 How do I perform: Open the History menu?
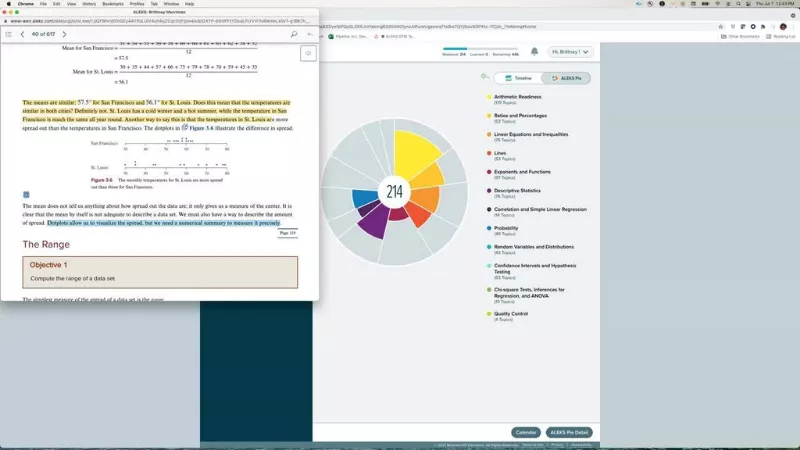89,4
